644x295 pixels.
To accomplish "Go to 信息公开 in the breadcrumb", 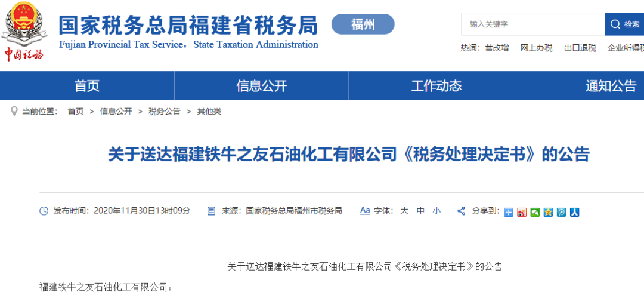I will (x=116, y=112).
